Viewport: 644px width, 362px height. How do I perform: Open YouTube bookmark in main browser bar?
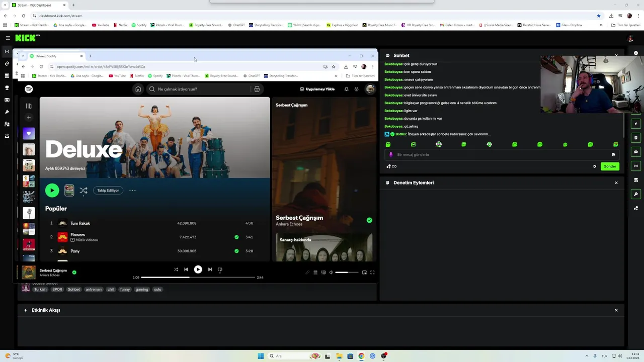click(x=101, y=25)
